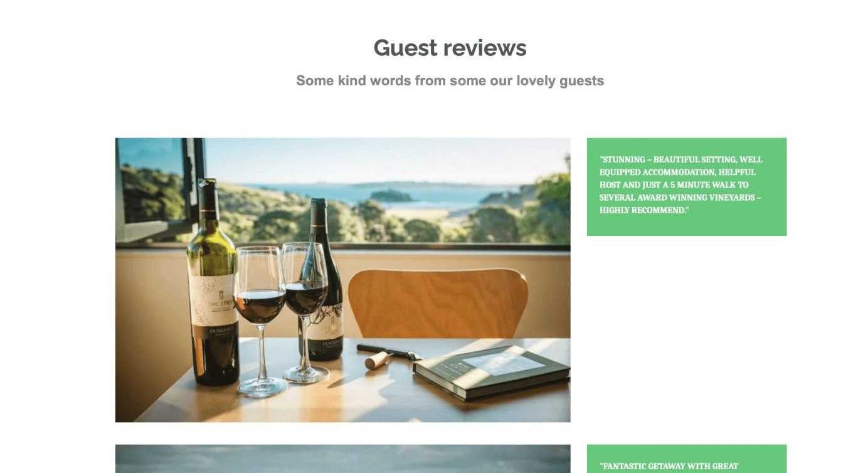Click the small island in the sea view

pyautogui.click(x=391, y=196)
